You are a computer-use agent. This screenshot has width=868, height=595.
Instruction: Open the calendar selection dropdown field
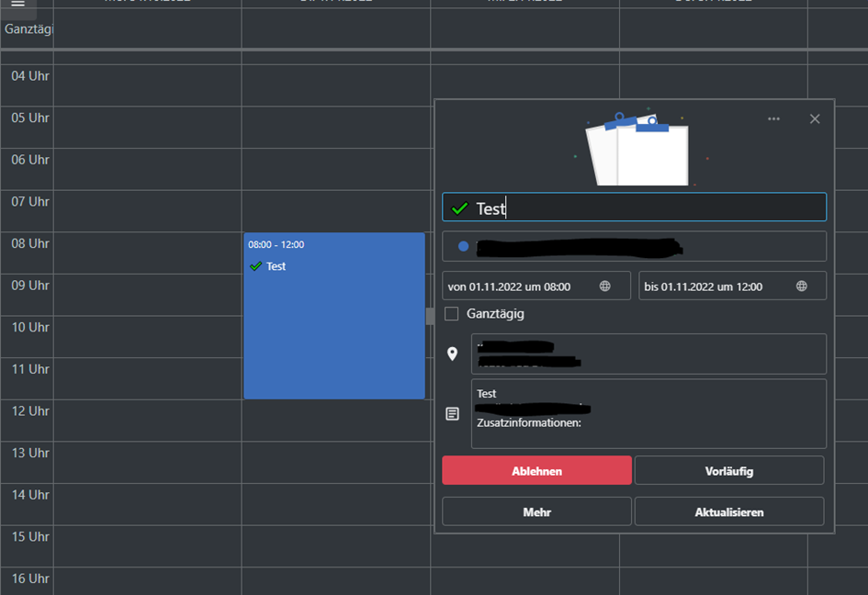(634, 246)
